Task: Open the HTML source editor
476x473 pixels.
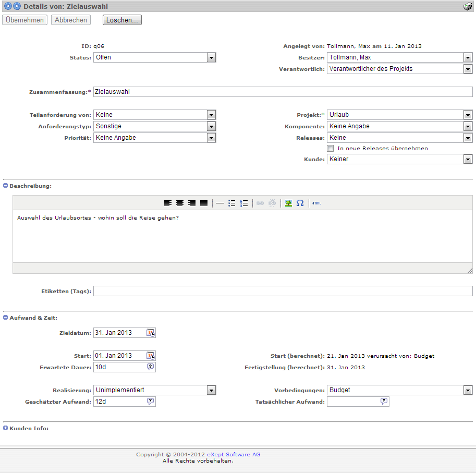Action: [x=316, y=203]
